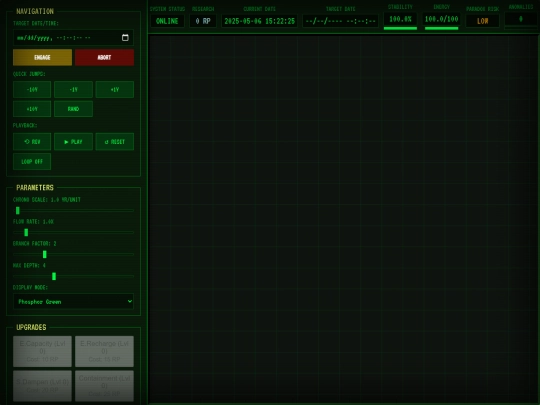
Task: Jump forward ten years with +10Y
Action: coord(32,109)
